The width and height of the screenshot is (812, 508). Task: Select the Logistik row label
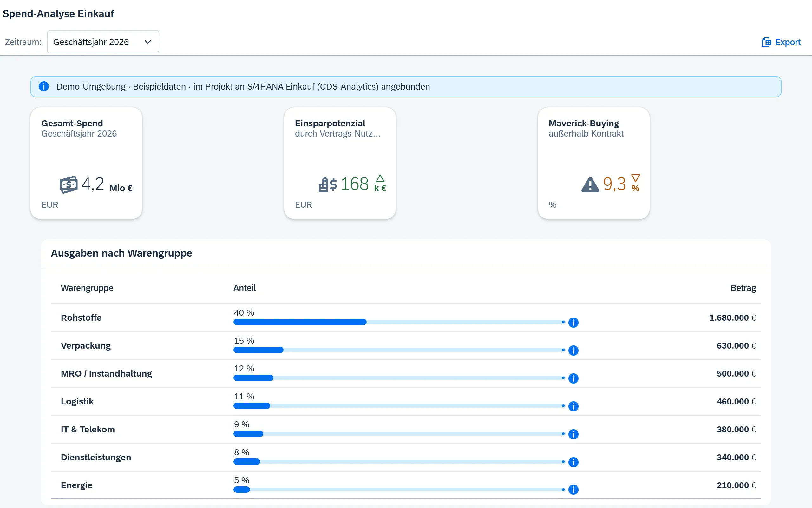pos(77,402)
